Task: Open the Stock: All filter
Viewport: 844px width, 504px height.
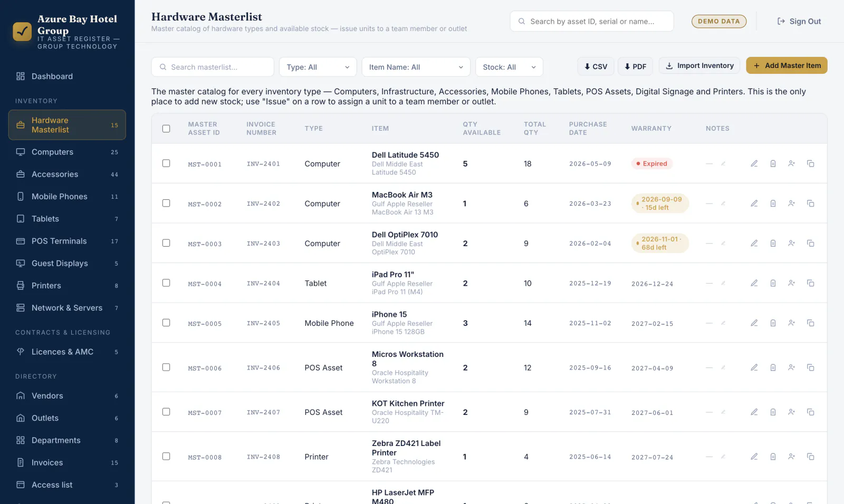Action: [509, 67]
